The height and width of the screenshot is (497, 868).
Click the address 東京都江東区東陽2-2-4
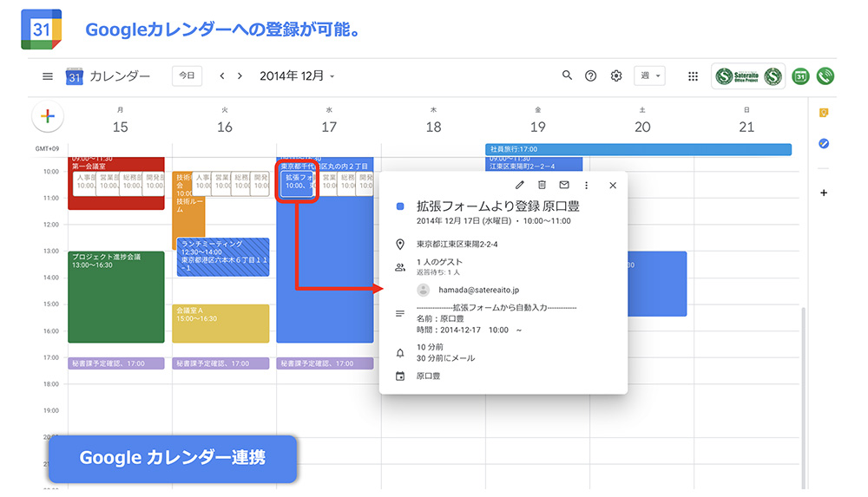(457, 244)
